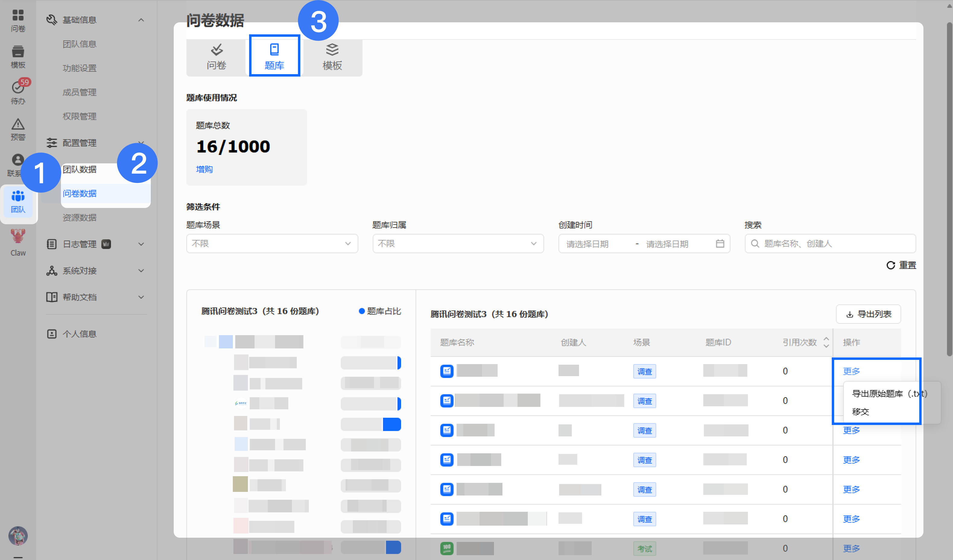Screen dimensions: 953x560
Task: Click 更多 in the 考试 row
Action: (x=851, y=548)
